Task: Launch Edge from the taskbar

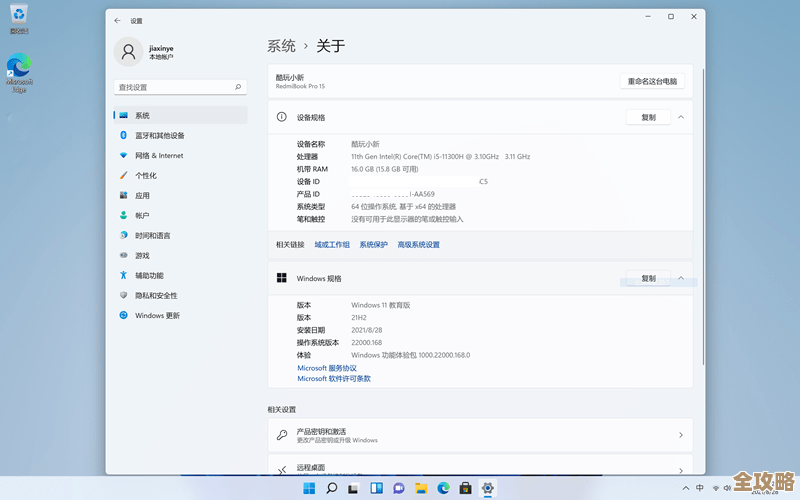Action: pyautogui.click(x=443, y=488)
